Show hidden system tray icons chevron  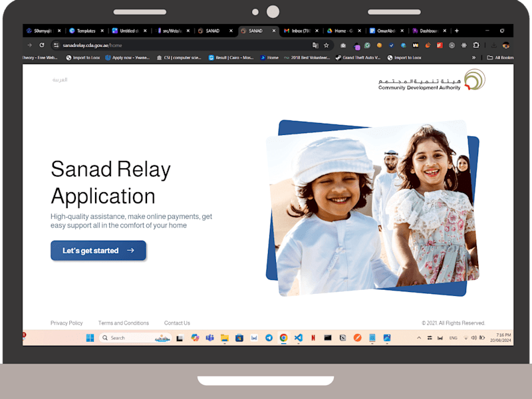pos(419,338)
